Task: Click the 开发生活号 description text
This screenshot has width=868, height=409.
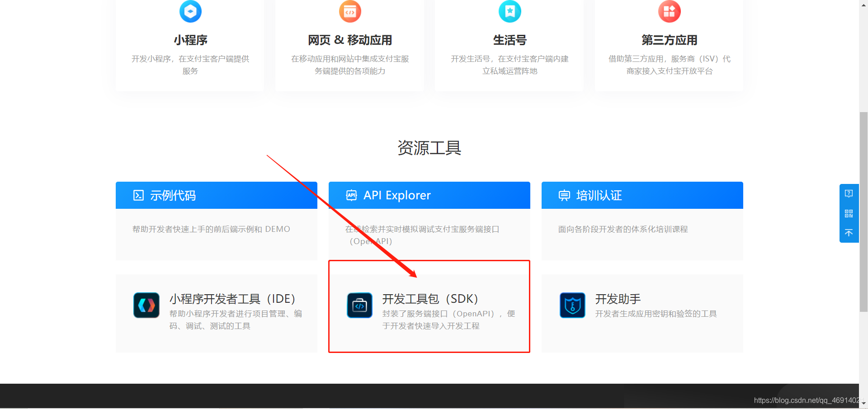Action: pos(509,65)
